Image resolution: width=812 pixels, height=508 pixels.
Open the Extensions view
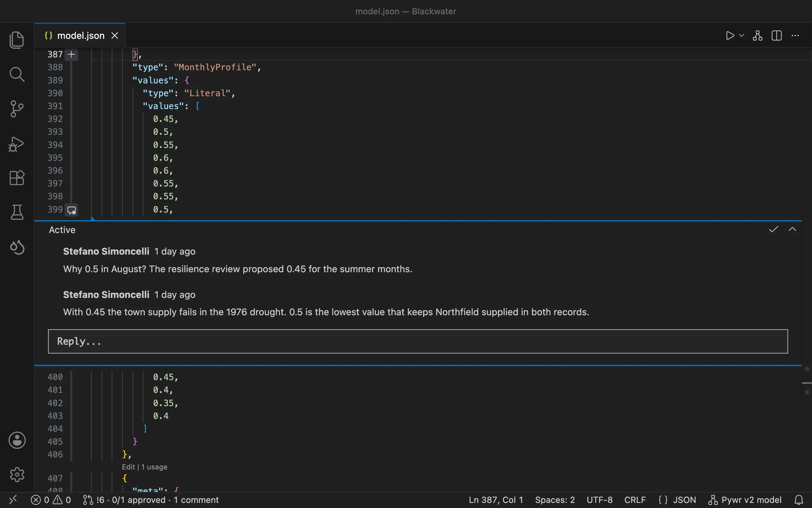[x=17, y=178]
